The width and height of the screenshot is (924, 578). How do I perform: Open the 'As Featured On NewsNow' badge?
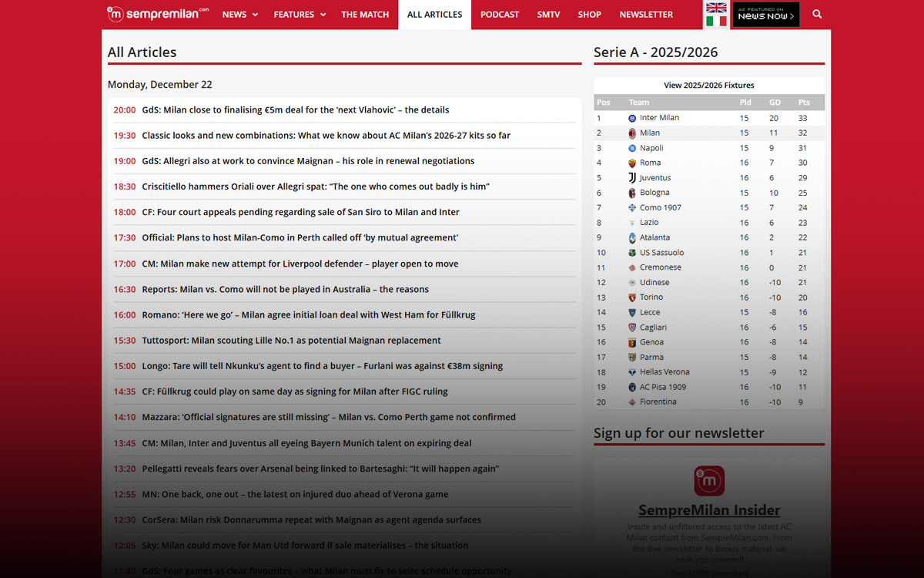pyautogui.click(x=765, y=14)
